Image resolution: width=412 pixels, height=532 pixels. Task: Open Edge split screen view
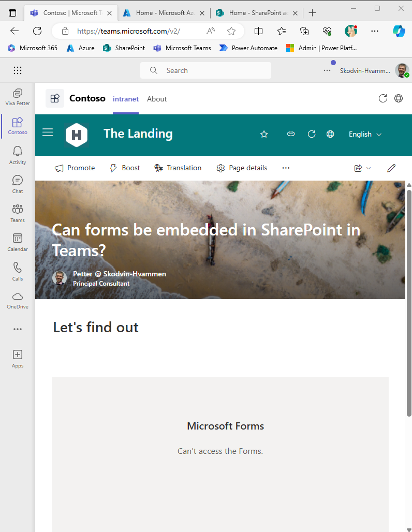click(259, 31)
